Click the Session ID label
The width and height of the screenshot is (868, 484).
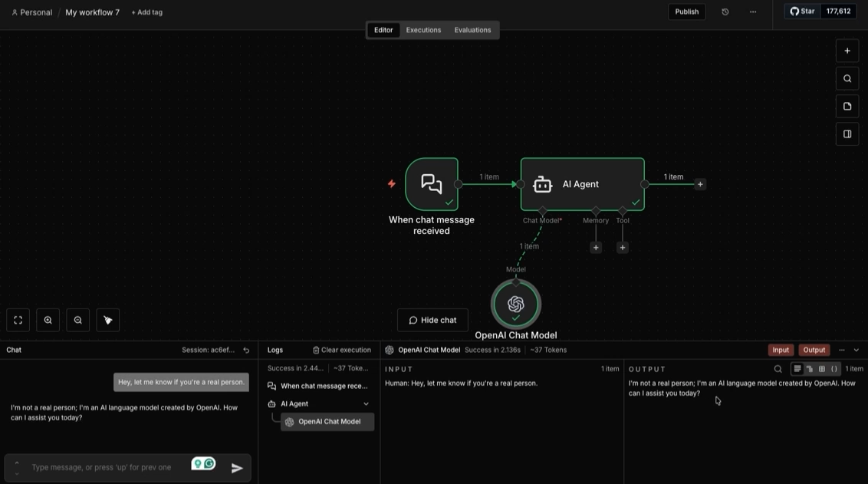click(x=208, y=350)
